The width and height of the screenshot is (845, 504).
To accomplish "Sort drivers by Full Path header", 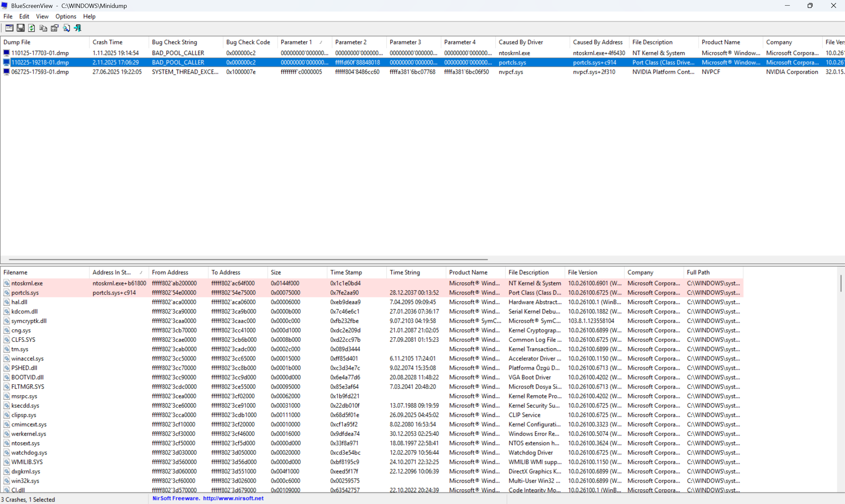I will coord(713,272).
